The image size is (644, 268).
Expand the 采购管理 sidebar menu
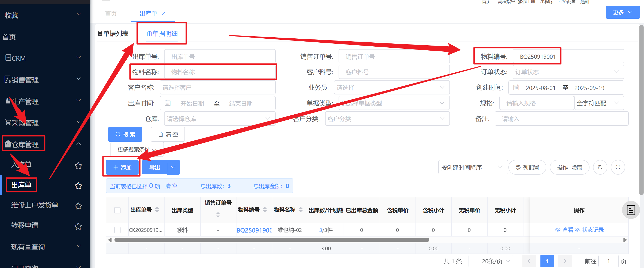coord(78,122)
